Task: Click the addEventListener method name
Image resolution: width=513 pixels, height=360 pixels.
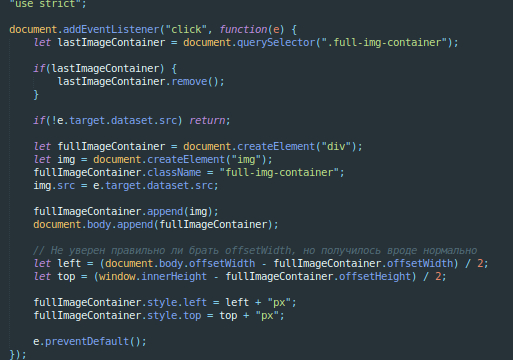Action: (x=111, y=30)
